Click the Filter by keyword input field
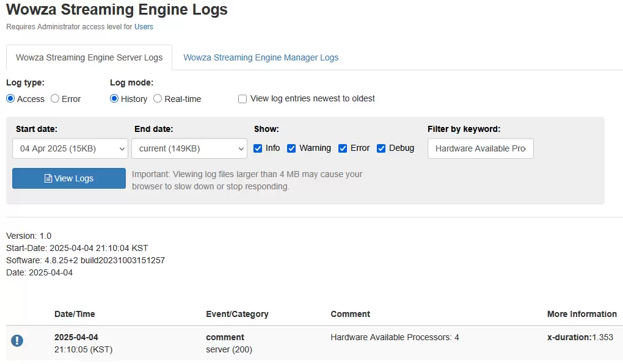Screen dimensions: 623x364 [480, 148]
